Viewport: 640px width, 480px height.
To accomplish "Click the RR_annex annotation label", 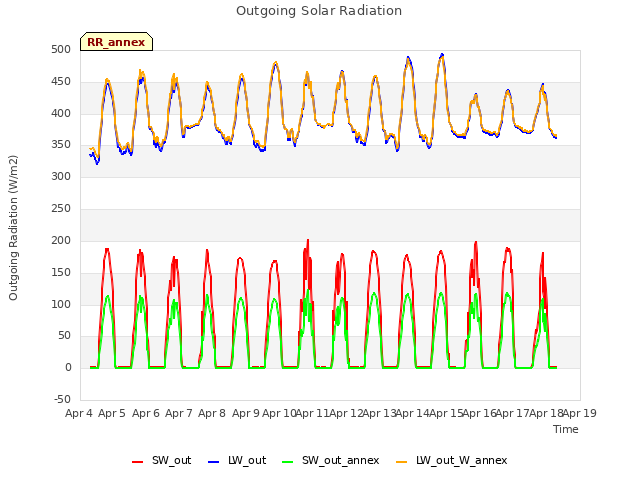I will [x=116, y=42].
